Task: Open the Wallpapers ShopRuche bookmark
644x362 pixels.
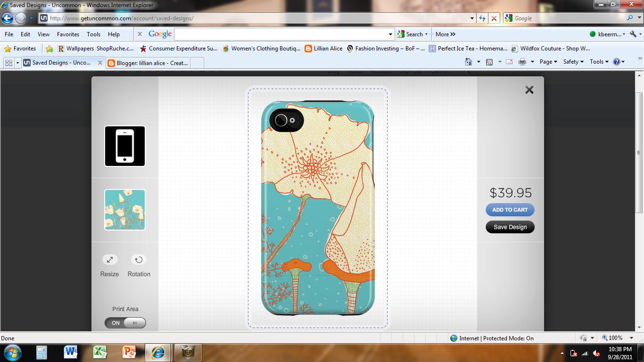Action: pyautogui.click(x=96, y=49)
